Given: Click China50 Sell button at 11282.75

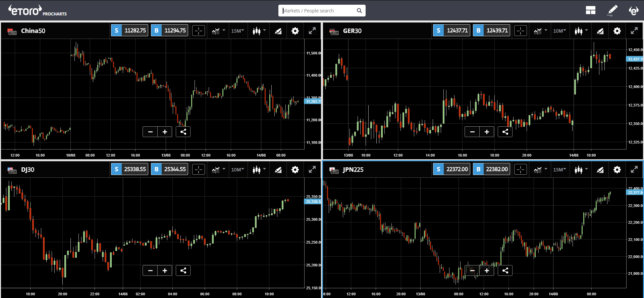Looking at the screenshot, I should click(x=130, y=31).
